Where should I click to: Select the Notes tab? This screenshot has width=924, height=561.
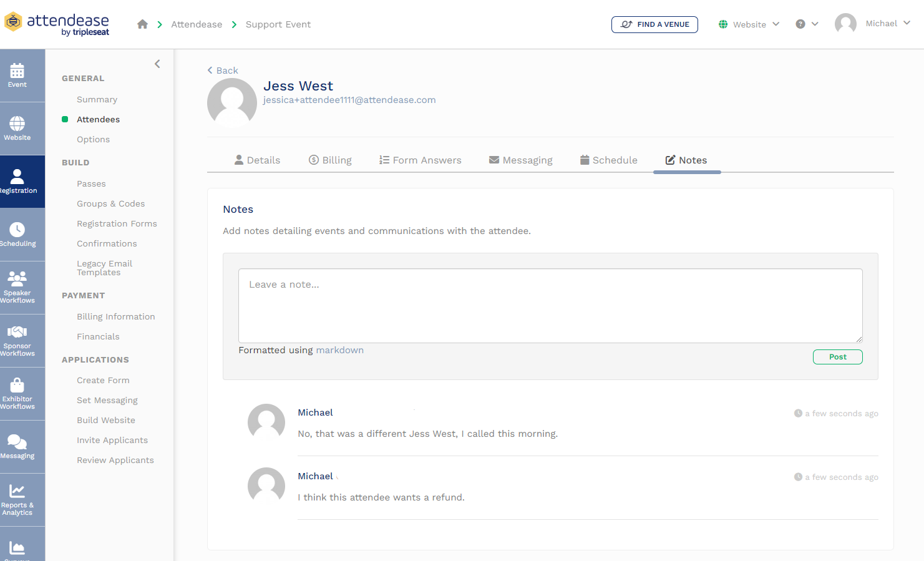tap(686, 160)
